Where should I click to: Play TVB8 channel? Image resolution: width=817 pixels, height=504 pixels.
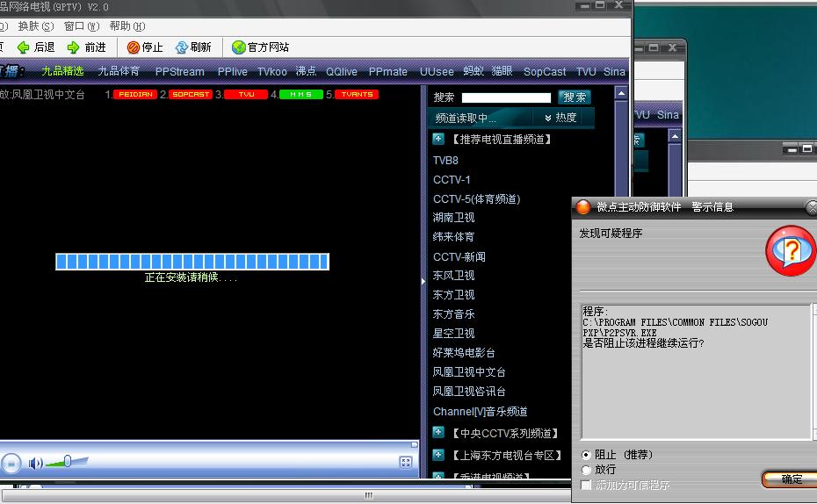446,161
